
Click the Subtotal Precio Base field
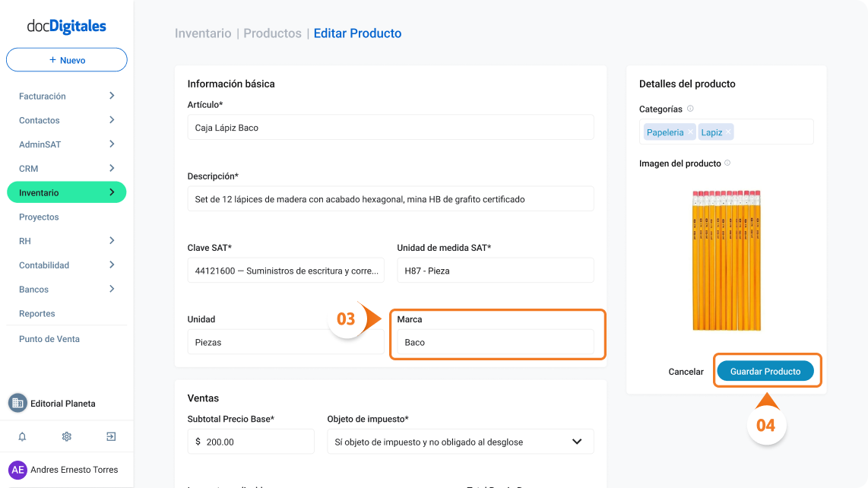click(x=251, y=442)
